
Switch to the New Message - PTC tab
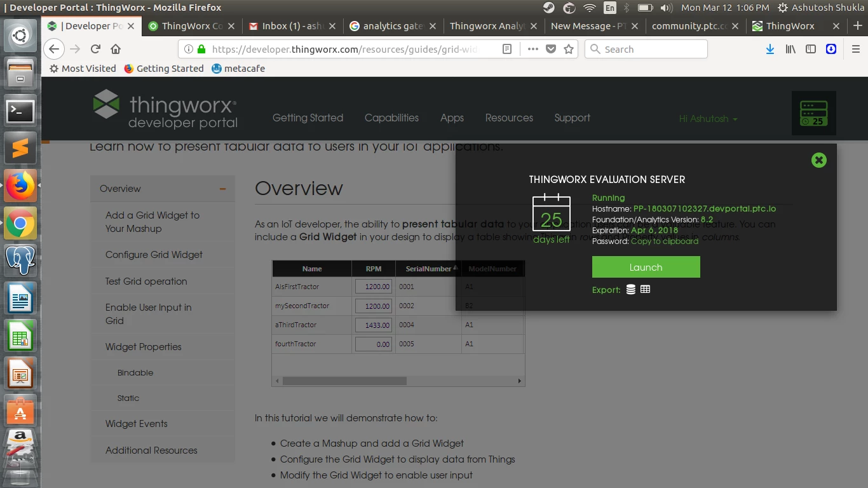click(594, 26)
